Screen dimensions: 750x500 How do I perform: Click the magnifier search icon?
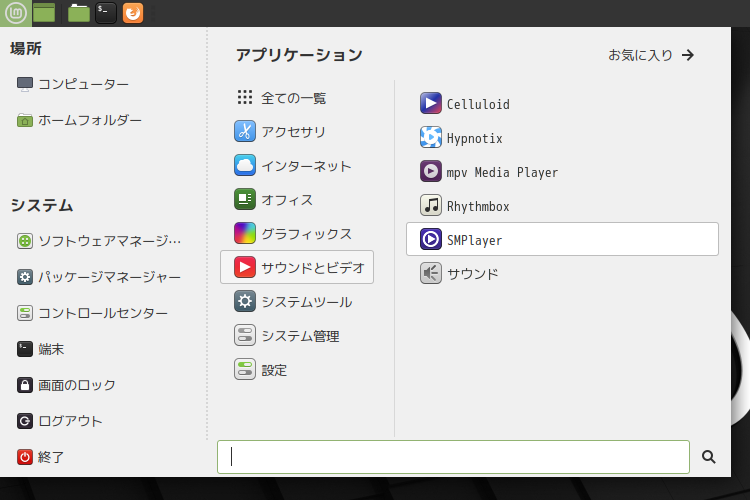tap(708, 457)
